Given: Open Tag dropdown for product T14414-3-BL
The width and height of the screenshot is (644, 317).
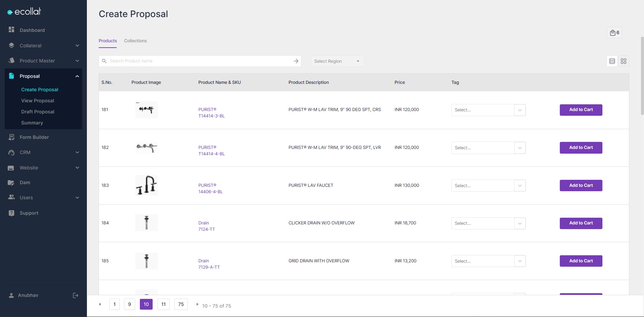Looking at the screenshot, I should [519, 110].
